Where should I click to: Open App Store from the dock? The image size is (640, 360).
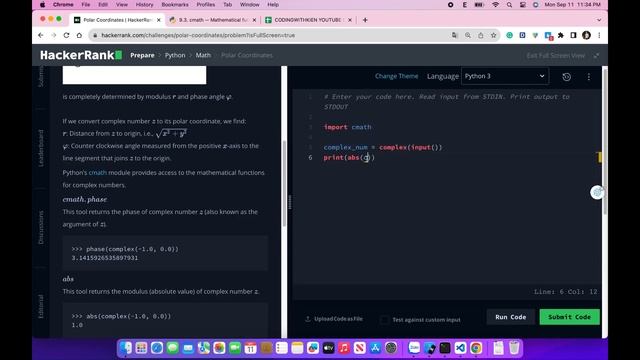click(x=375, y=348)
